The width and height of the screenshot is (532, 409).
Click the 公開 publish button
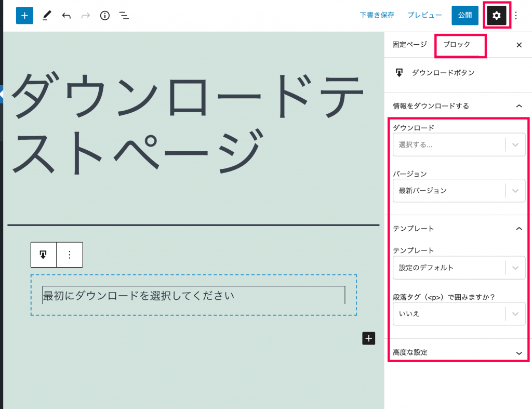point(465,15)
